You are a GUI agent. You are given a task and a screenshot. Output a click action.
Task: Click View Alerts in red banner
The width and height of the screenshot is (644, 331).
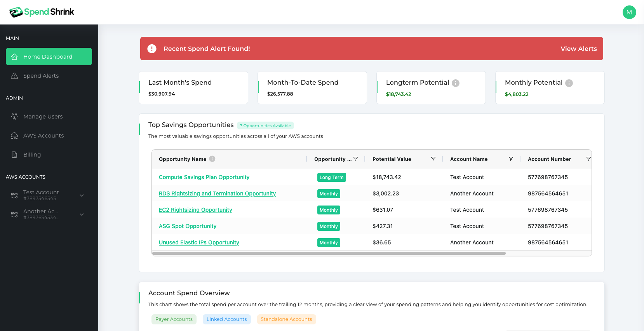click(x=578, y=49)
